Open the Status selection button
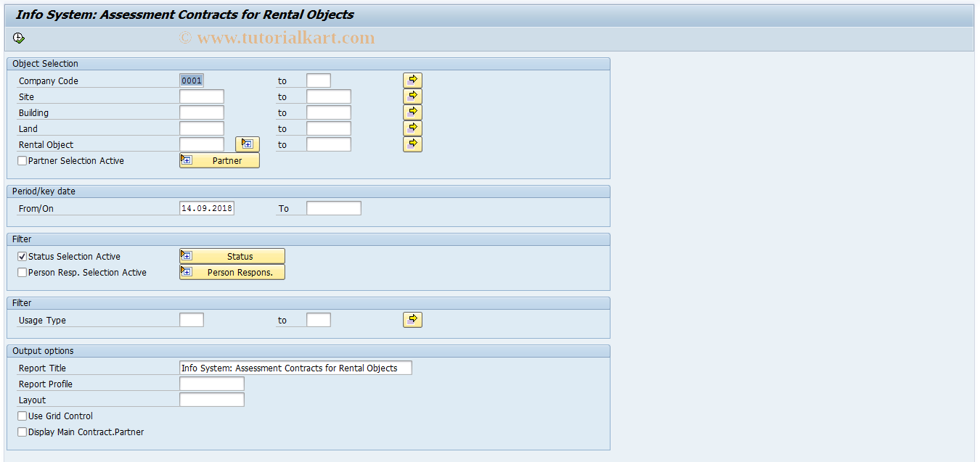Screen dimensions: 980x462 coord(232,256)
